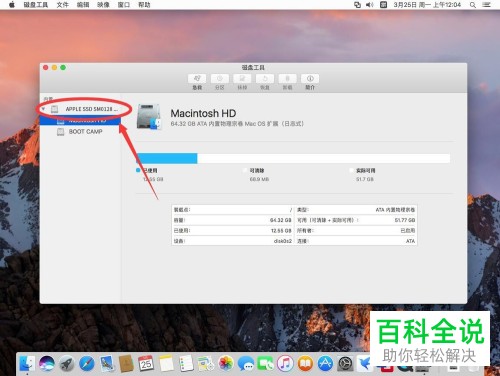The image size is (500, 376).
Task: Open Contacts book icon in Dock
Action: click(x=126, y=363)
